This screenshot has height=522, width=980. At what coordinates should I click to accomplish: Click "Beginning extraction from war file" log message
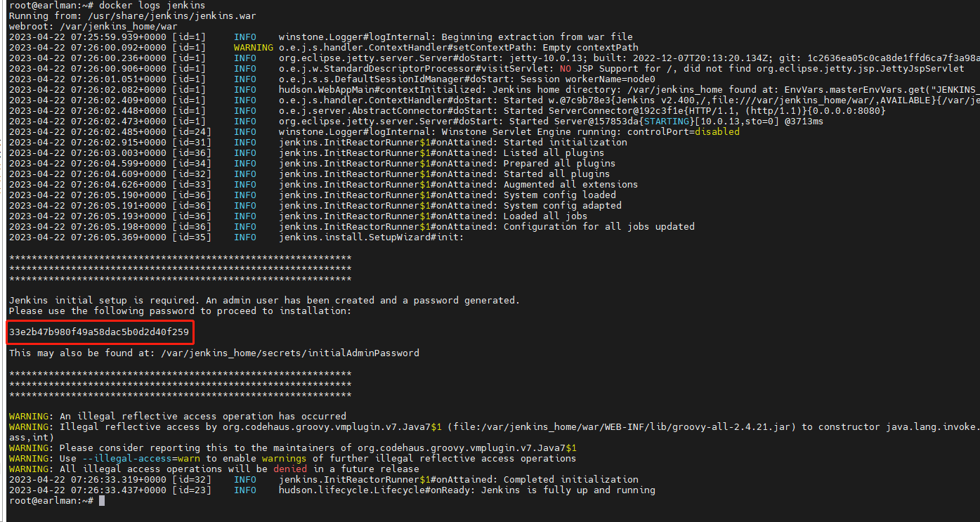(x=537, y=37)
